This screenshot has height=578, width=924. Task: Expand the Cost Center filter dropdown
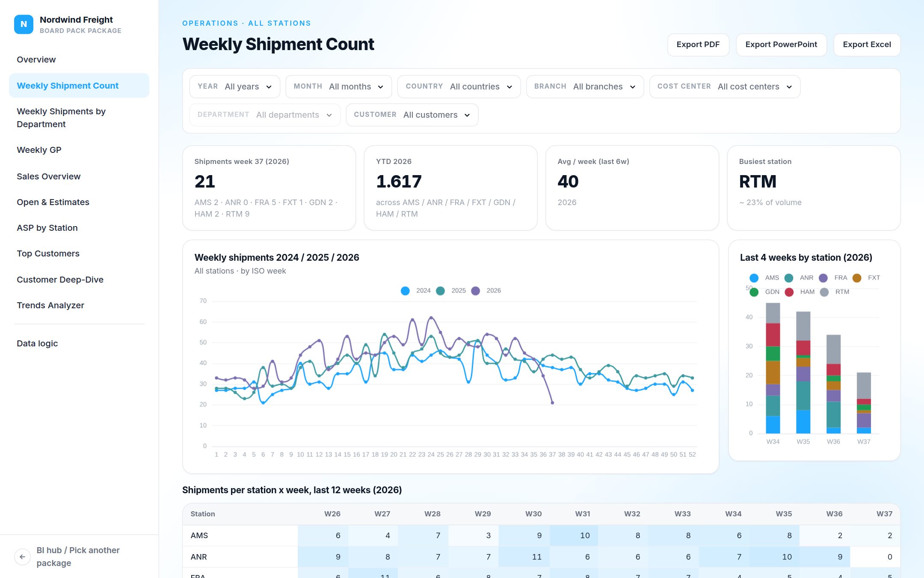coord(725,86)
